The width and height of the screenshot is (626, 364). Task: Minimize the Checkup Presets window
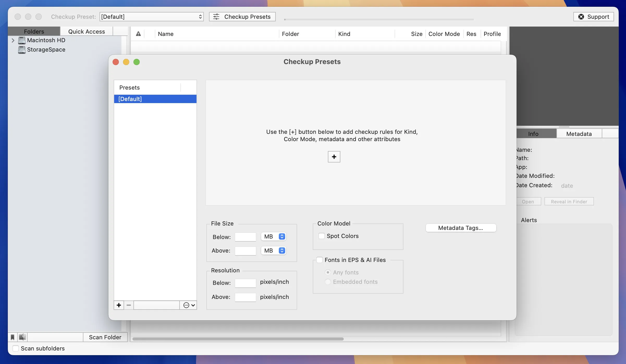[x=126, y=62]
